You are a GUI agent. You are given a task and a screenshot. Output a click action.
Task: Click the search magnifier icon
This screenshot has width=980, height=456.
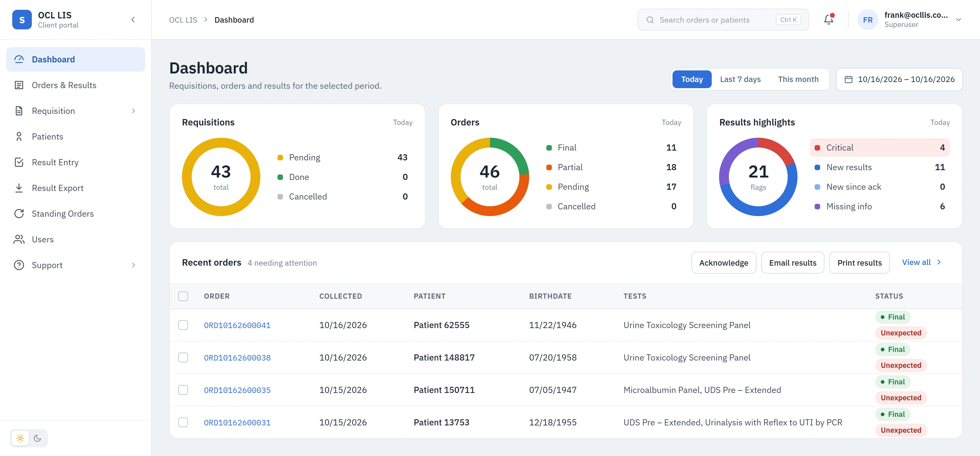pos(650,20)
